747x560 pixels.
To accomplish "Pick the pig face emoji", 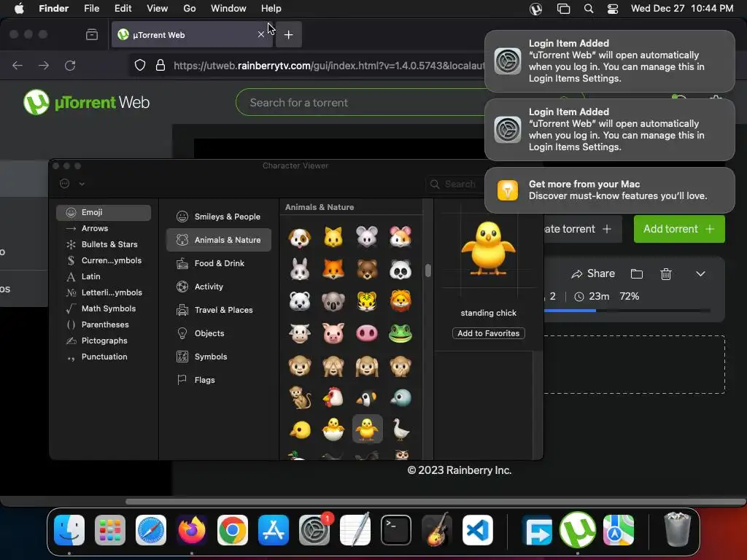I will click(333, 333).
